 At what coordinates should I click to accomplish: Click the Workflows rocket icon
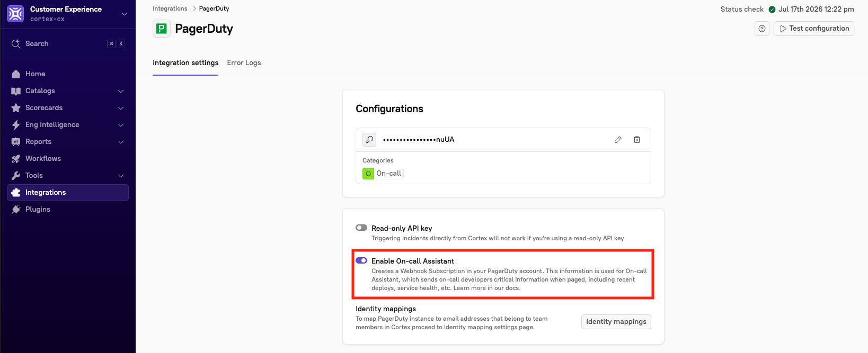[16, 158]
